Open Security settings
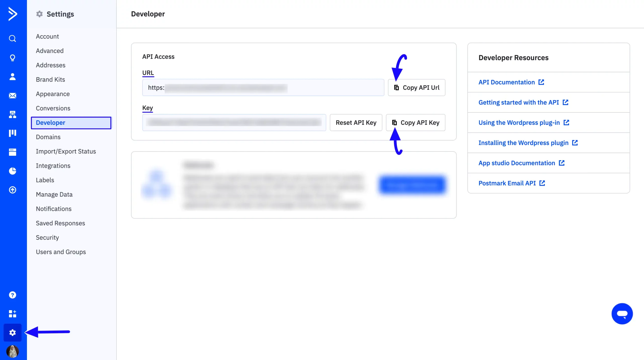644x360 pixels. (x=47, y=237)
